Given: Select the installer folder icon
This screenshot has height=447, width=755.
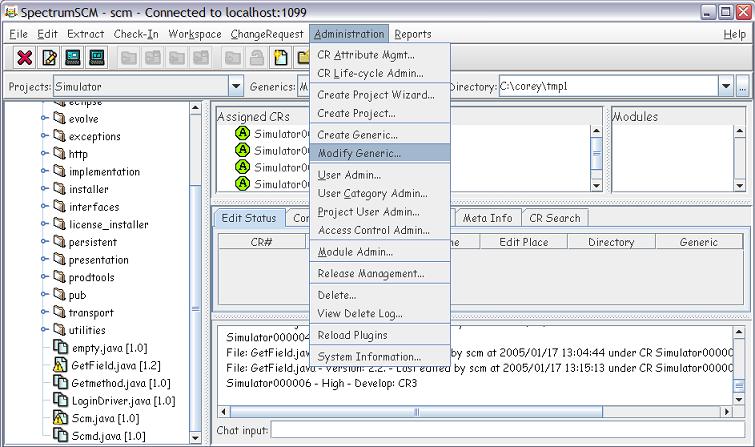Looking at the screenshot, I should click(59, 189).
